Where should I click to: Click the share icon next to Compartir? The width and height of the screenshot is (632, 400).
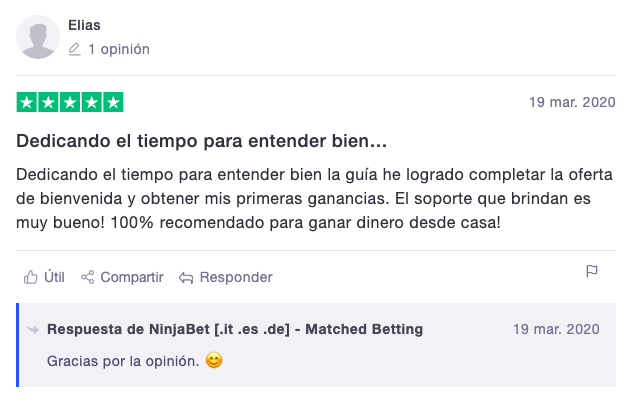[87, 277]
